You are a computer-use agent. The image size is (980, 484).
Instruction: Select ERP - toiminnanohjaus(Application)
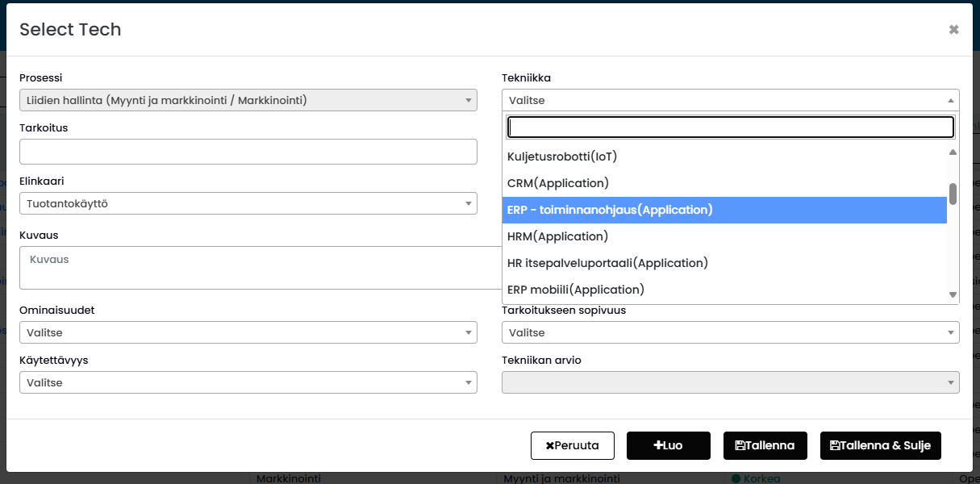[610, 210]
